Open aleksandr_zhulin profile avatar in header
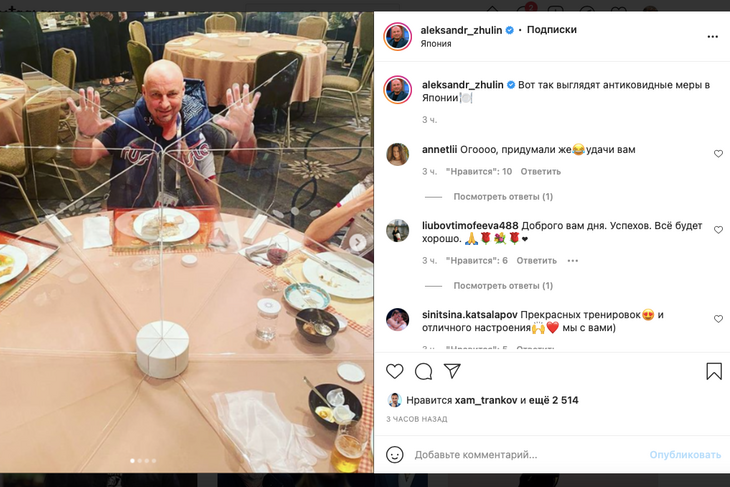The image size is (730, 487). (398, 36)
